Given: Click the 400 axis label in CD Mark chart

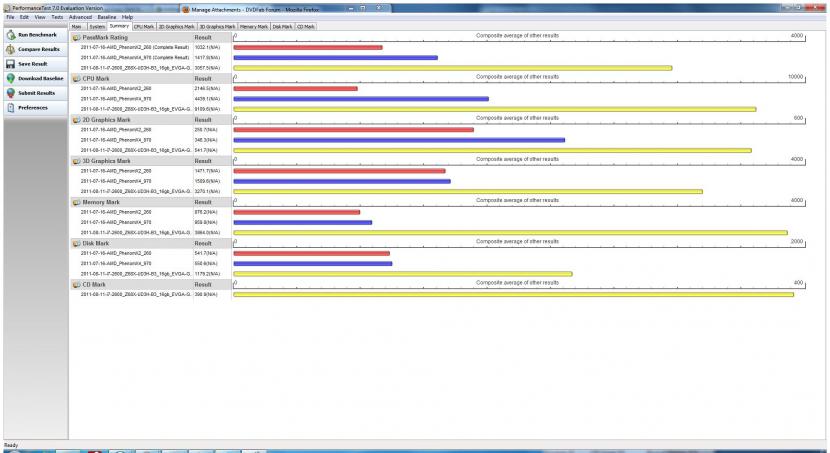Looking at the screenshot, I should tap(798, 283).
